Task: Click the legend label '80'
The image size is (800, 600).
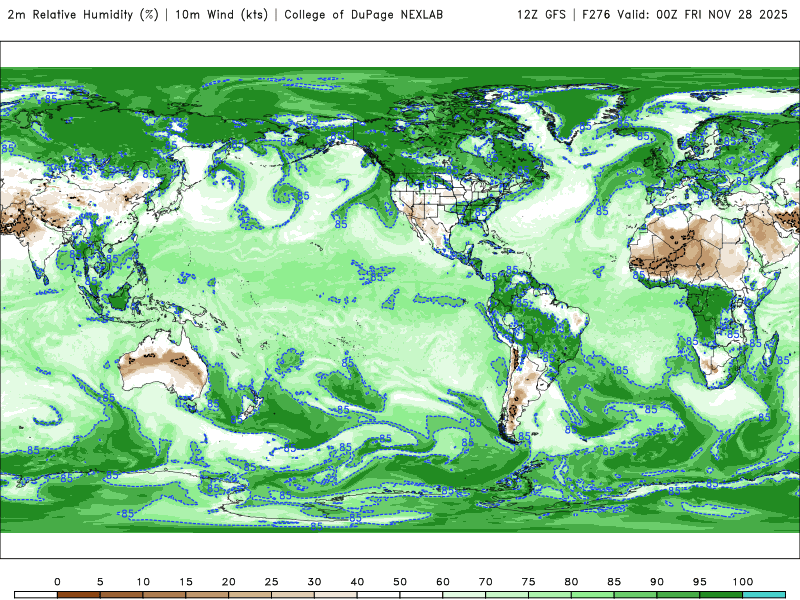Action: click(571, 582)
